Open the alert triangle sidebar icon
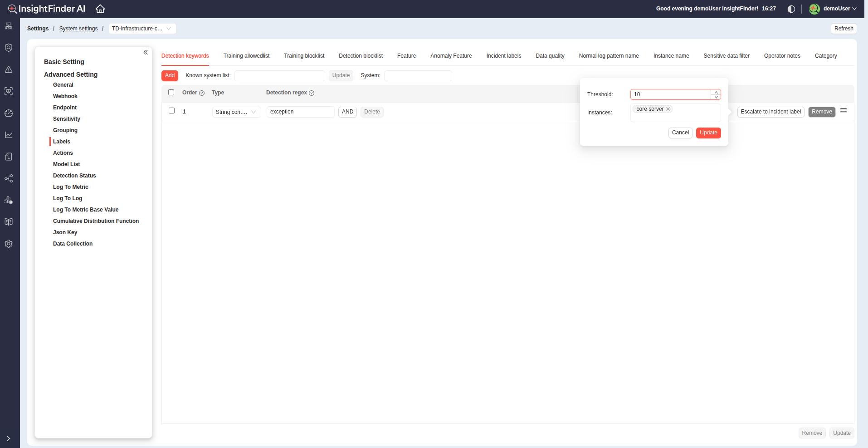Screen dimensions: 868x448 pos(9,69)
